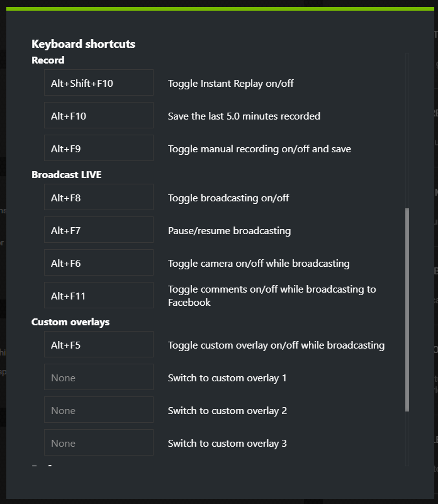Select the Save the last 5.0 minutes label
The image size is (438, 504).
244,116
